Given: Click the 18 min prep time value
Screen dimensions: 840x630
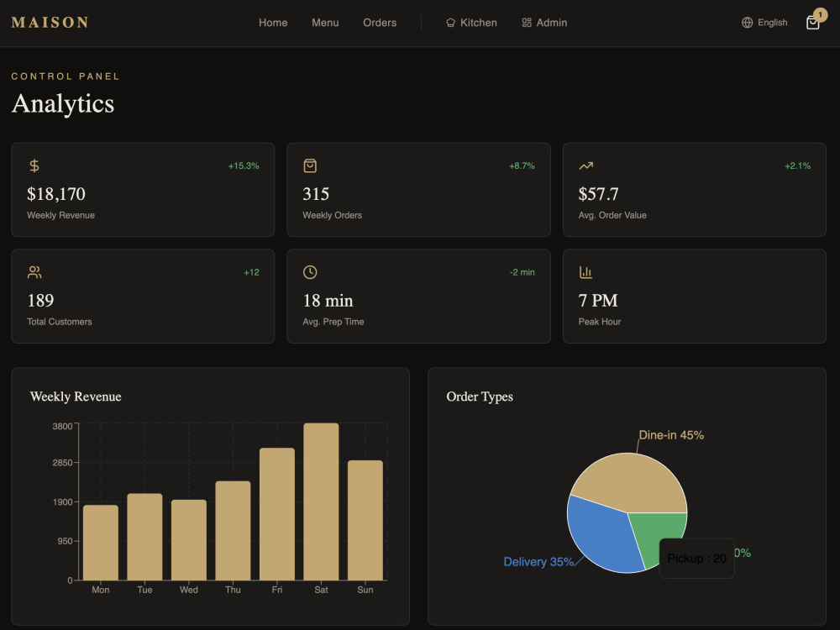Looking at the screenshot, I should [x=328, y=301].
